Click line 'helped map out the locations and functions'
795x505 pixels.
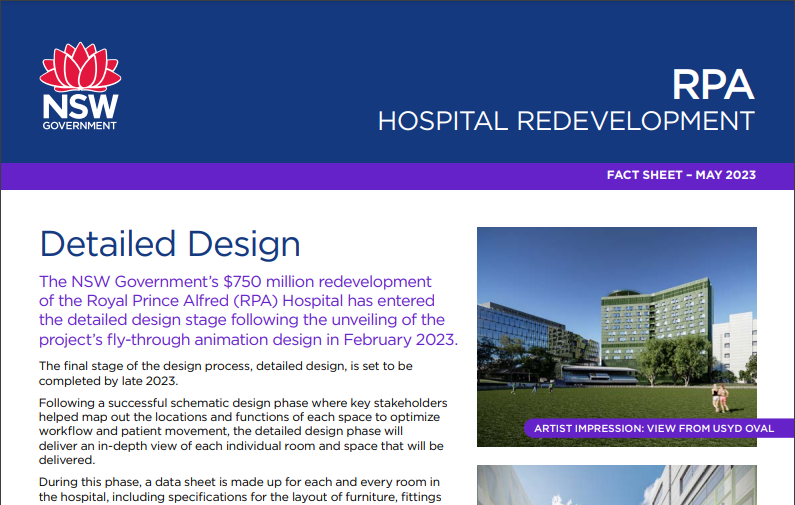pyautogui.click(x=239, y=417)
